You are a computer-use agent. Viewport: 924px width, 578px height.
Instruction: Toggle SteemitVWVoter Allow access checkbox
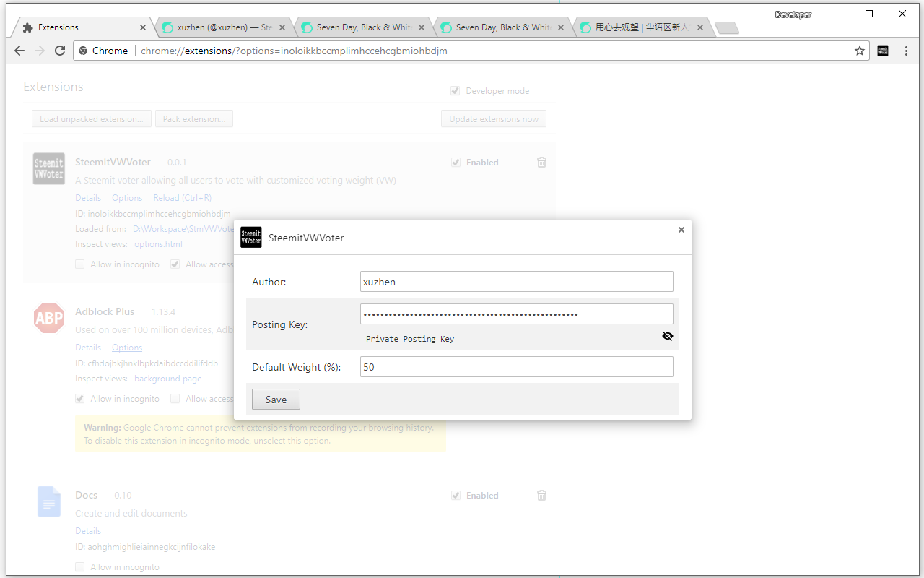click(x=175, y=264)
